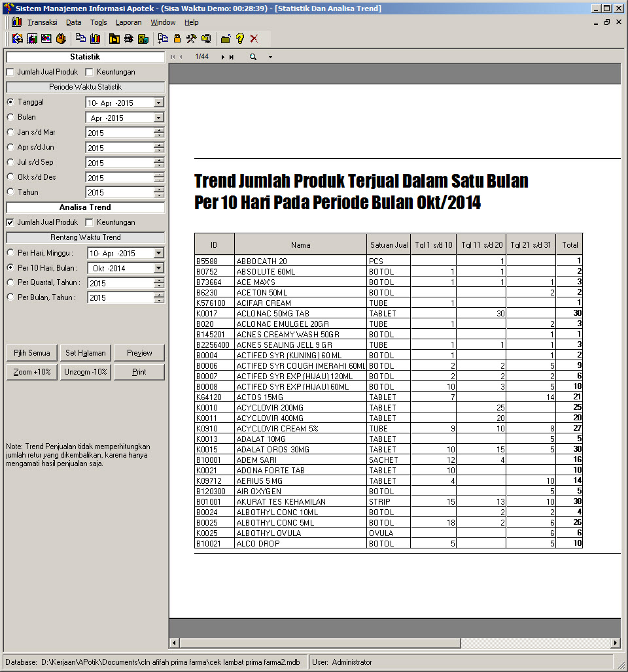
Task: Click the magnifier search icon in preview
Action: (253, 57)
